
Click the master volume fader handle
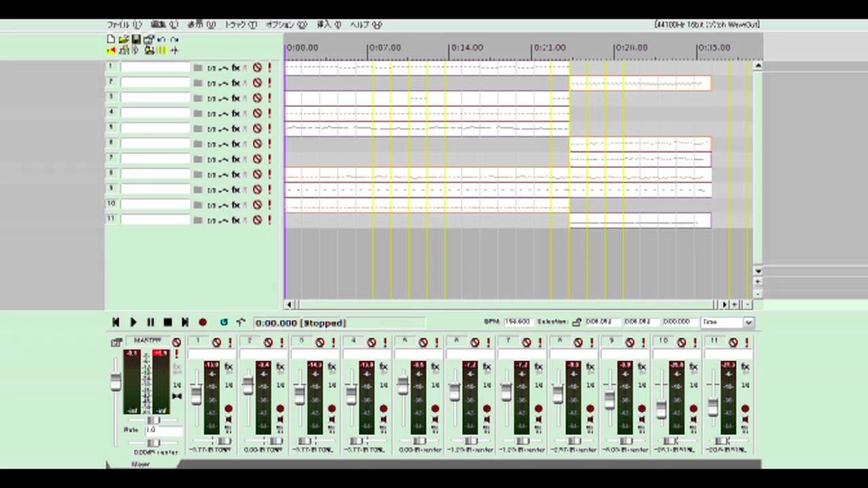click(x=116, y=383)
